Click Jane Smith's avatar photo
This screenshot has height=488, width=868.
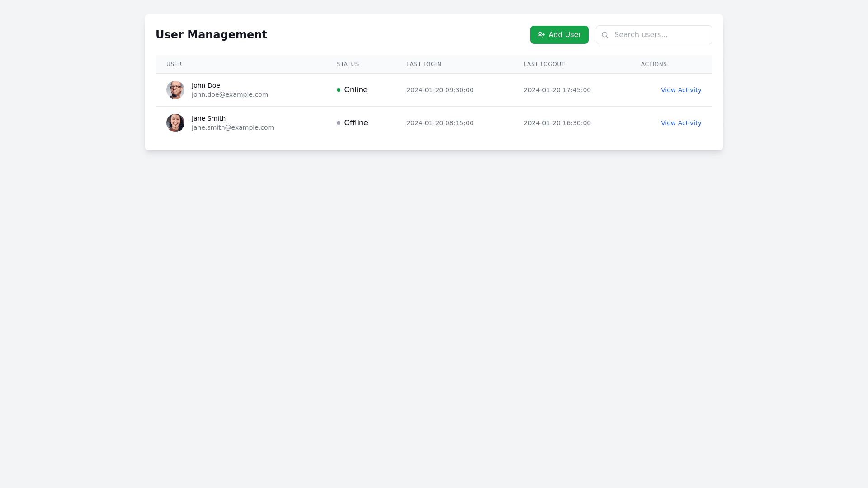[175, 123]
